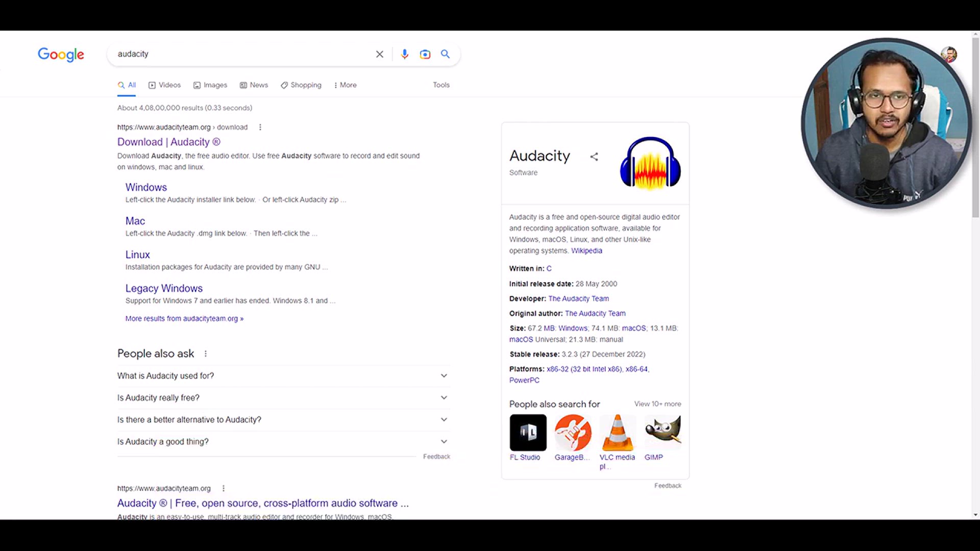Open the More search categories menu
The width and height of the screenshot is (980, 551).
point(346,85)
